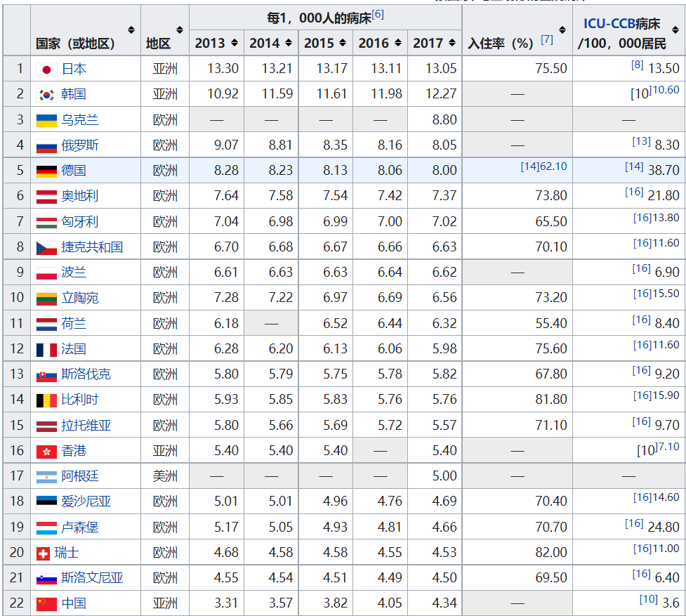The image size is (686, 616).
Task: Click the Slovenia flag icon
Action: (x=46, y=579)
